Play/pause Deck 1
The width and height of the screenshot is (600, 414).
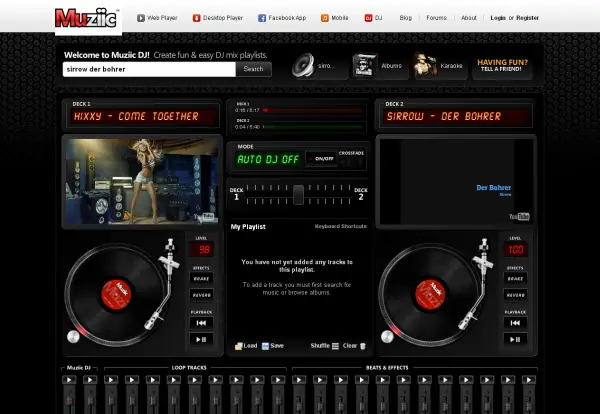point(201,339)
